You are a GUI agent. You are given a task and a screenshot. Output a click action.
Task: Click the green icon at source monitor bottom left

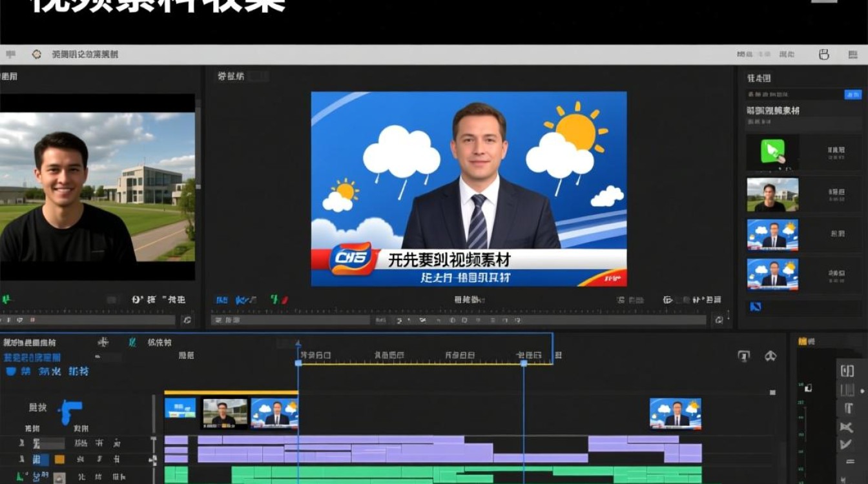pyautogui.click(x=6, y=300)
